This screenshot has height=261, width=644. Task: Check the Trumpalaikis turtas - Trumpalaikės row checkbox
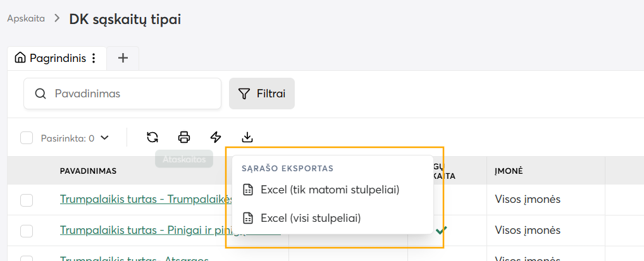click(27, 200)
